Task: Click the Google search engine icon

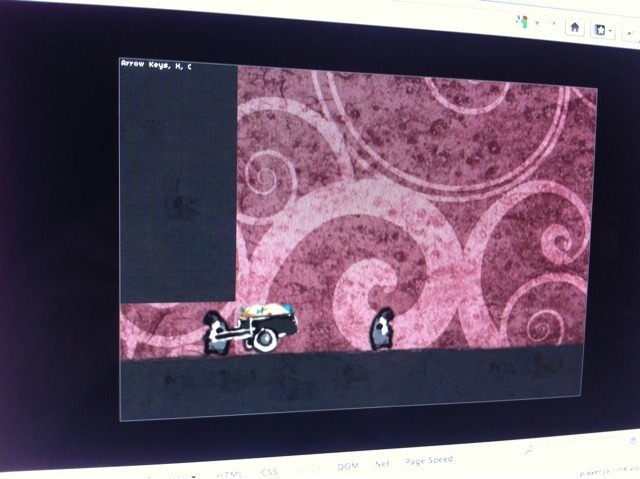Action: 522,21
